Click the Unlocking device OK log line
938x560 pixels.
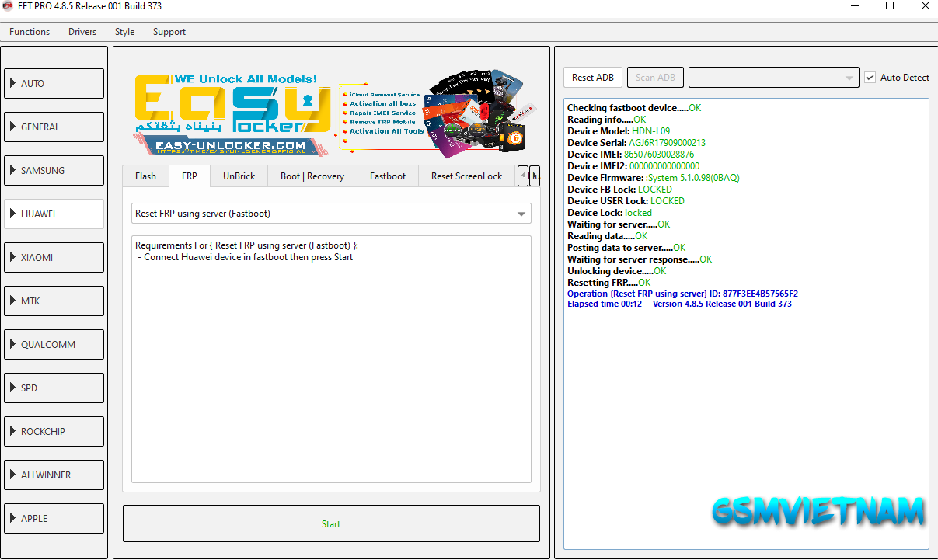click(616, 271)
